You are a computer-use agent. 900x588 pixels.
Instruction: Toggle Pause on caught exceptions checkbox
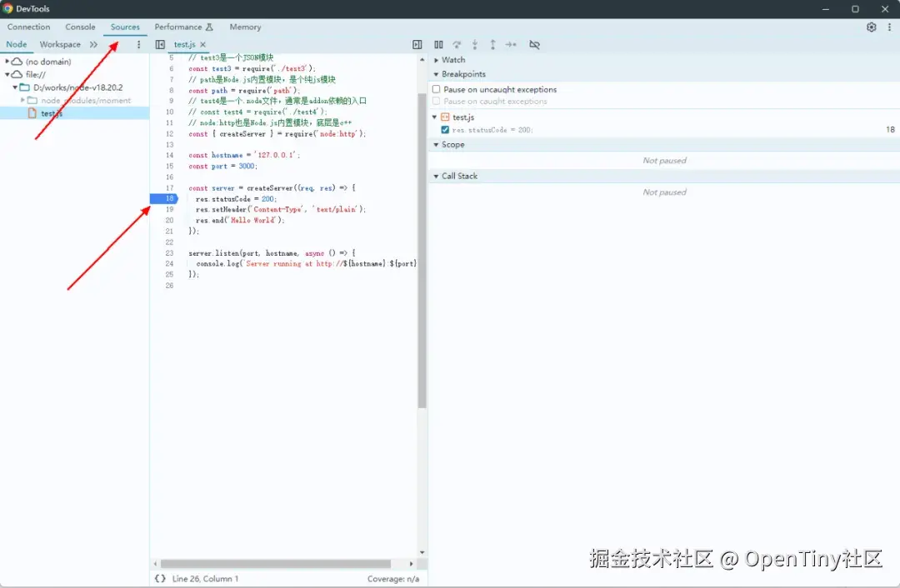[436, 102]
